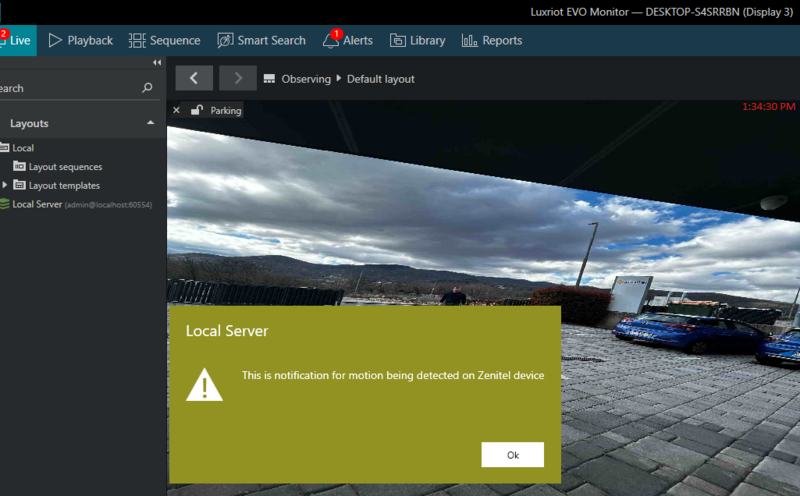800x496 pixels.
Task: Open the Sequence tab
Action: [164, 40]
